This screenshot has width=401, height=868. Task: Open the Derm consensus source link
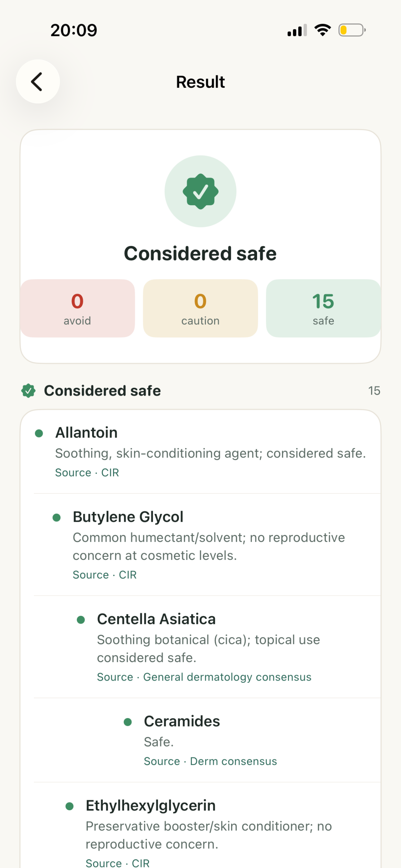[x=210, y=761]
